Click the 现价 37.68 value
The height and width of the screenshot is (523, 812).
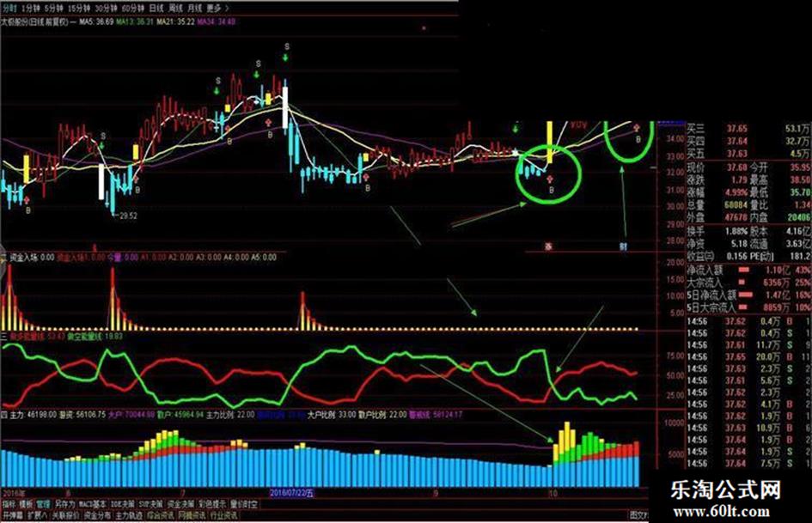point(736,167)
